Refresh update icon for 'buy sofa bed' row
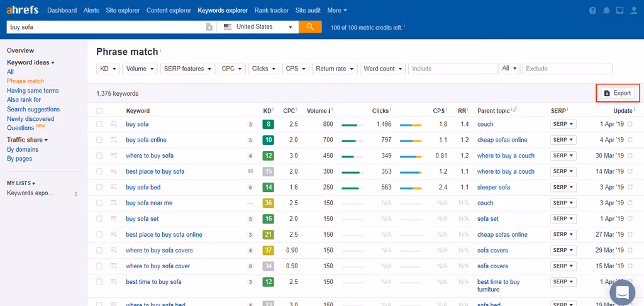This screenshot has height=306, width=644. (x=630, y=187)
